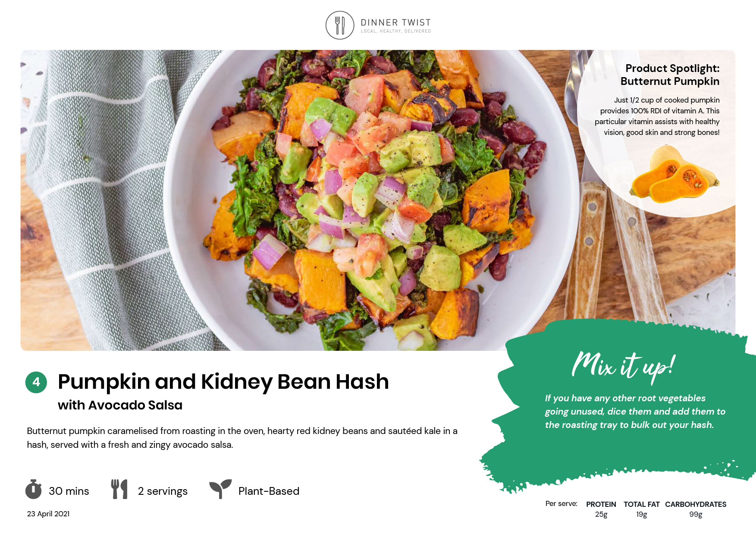This screenshot has height=534, width=756.
Task: Click the TOTAL FAT 19g nutrition value
Action: [642, 509]
